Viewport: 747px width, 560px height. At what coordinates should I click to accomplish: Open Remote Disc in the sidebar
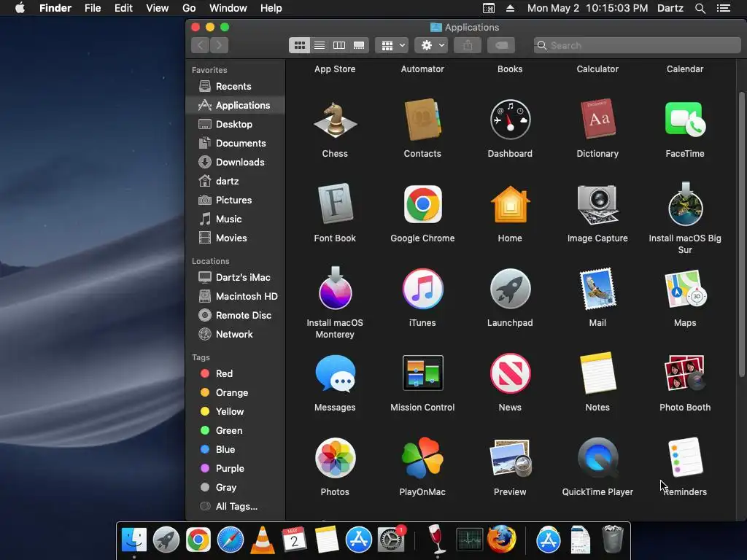(x=236, y=315)
